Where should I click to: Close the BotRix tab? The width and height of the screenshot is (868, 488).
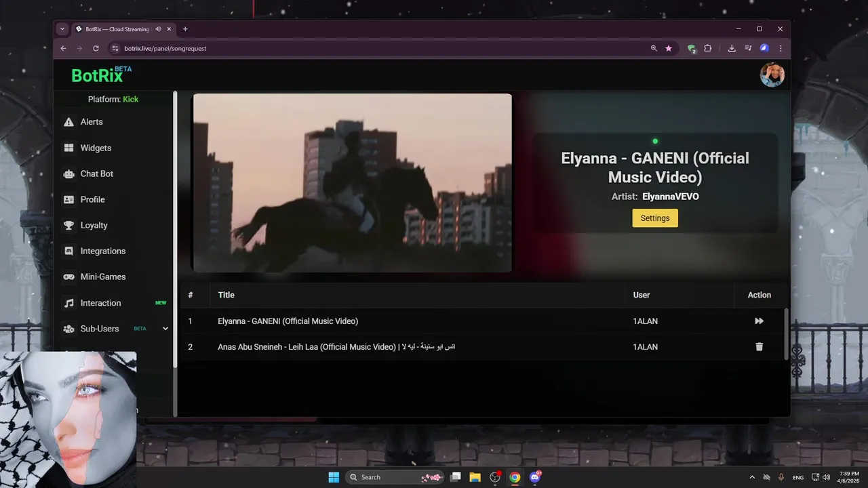[169, 29]
